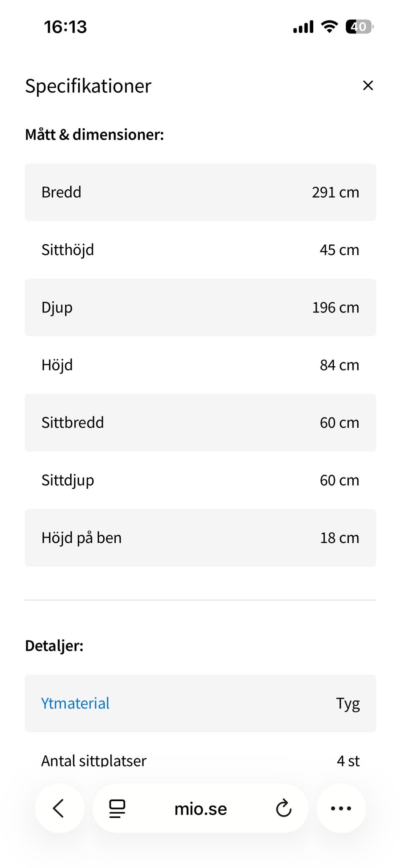
Task: Select the Bredd 291 cm row
Action: pyautogui.click(x=200, y=192)
